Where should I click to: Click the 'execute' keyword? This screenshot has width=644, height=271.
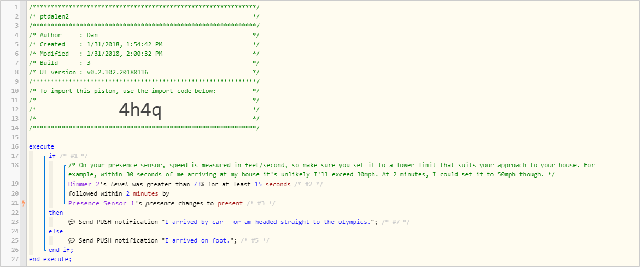coord(42,146)
